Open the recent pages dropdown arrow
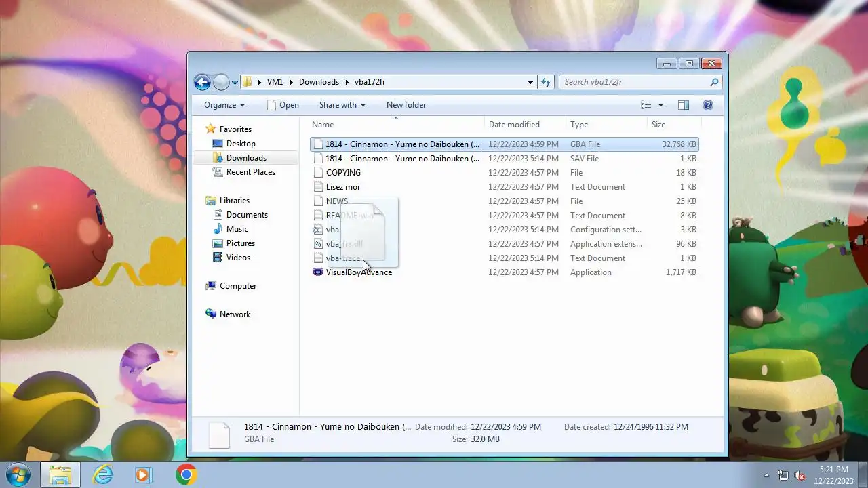Image resolution: width=868 pixels, height=488 pixels. (235, 83)
